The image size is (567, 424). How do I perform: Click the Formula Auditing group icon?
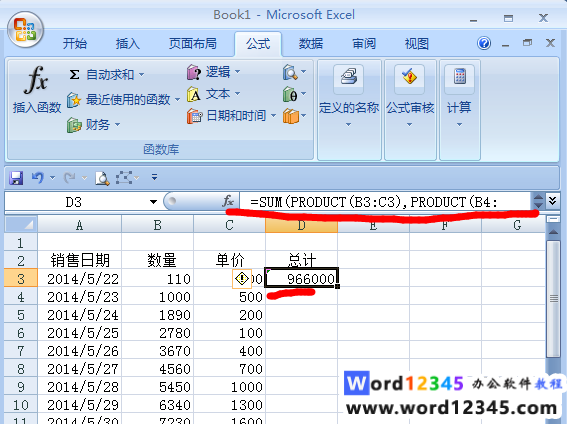[410, 77]
